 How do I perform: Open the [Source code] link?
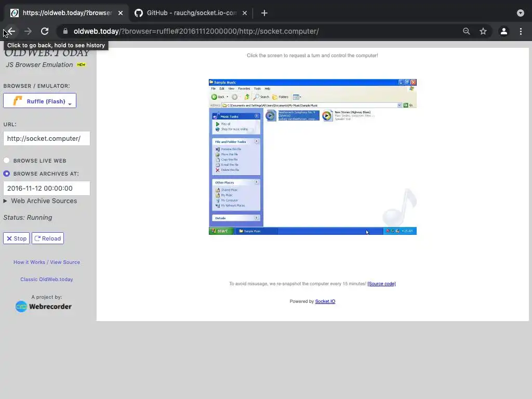coord(381,284)
